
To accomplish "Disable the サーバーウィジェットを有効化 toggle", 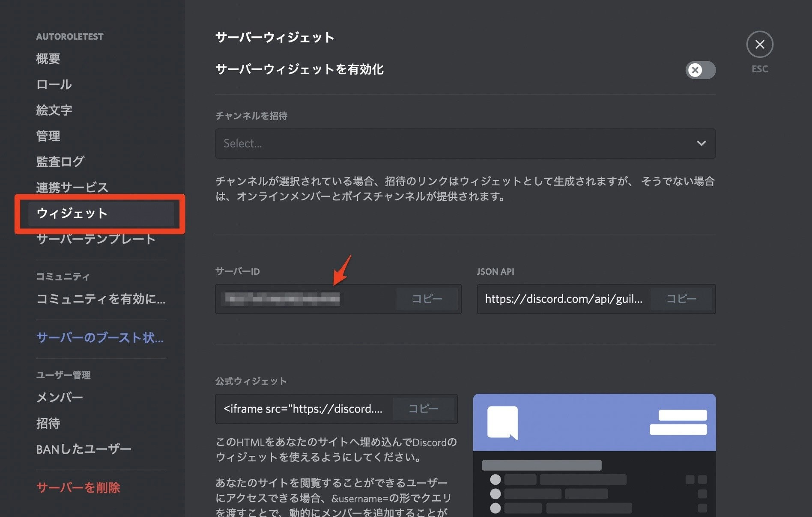I will (700, 70).
